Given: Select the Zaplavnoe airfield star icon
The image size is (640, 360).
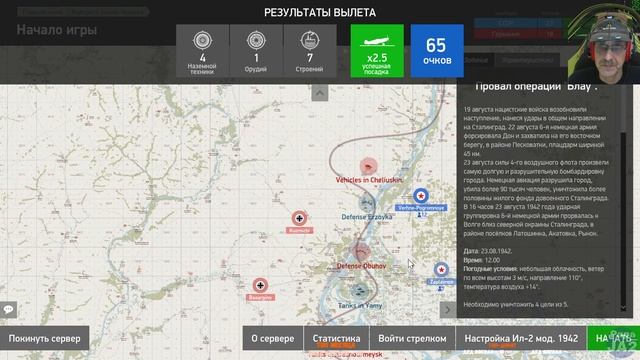Looking at the screenshot, I should click(441, 270).
